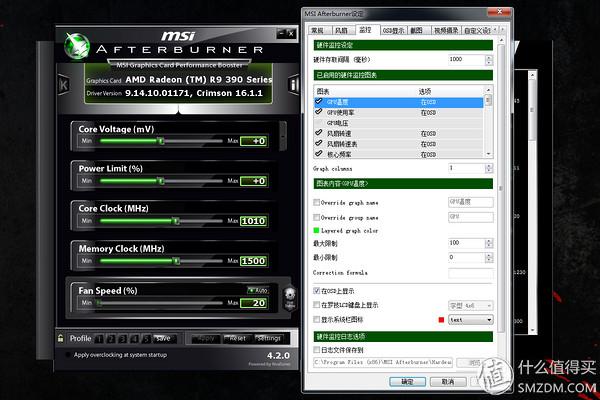Load profile slot 2
Image resolution: width=600 pixels, height=400 pixels.
tap(111, 338)
